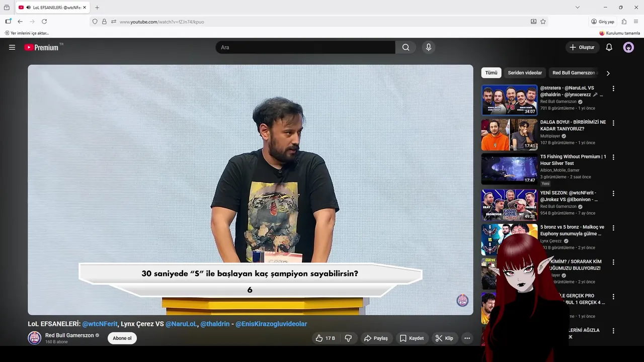Click the search magnifier button
The height and width of the screenshot is (362, 644).
coord(406,47)
